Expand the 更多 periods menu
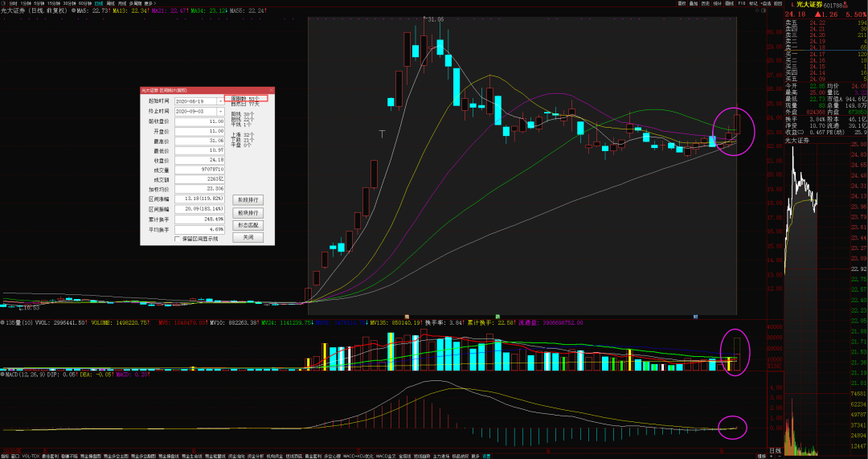The height and width of the screenshot is (459, 868). point(150,3)
